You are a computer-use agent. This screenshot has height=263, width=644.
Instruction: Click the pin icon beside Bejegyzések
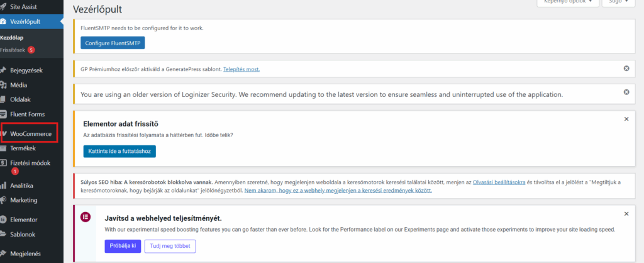coord(4,70)
